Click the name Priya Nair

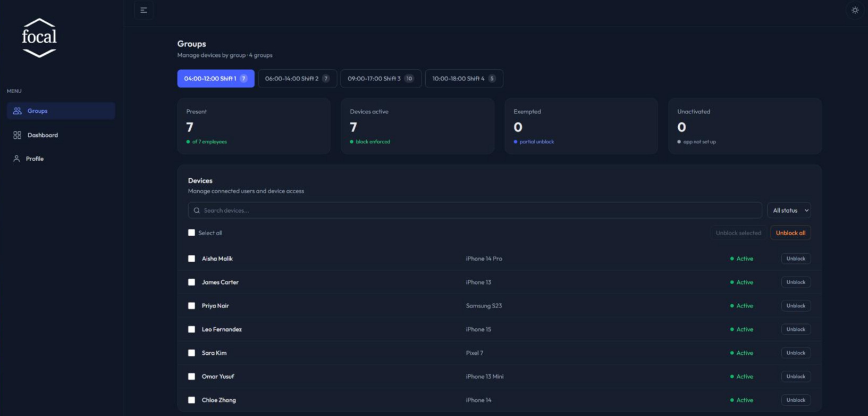click(x=215, y=306)
